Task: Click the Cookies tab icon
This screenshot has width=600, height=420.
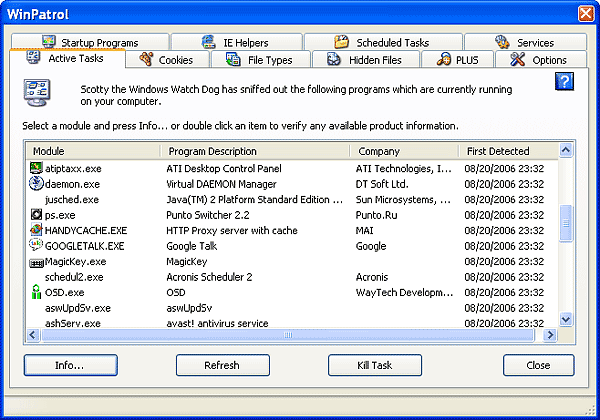Action: (x=146, y=59)
